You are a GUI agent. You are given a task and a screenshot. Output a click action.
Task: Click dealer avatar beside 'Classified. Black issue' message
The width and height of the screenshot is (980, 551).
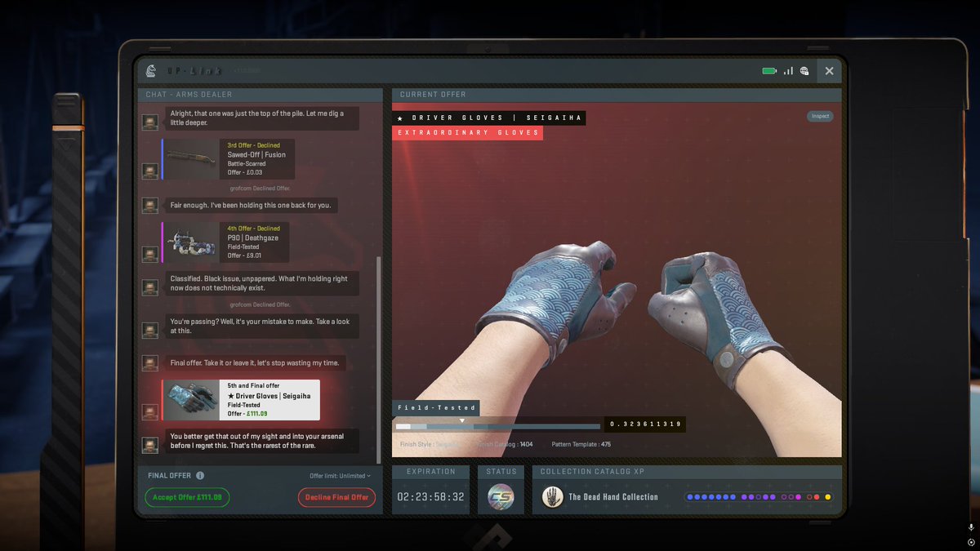(150, 288)
